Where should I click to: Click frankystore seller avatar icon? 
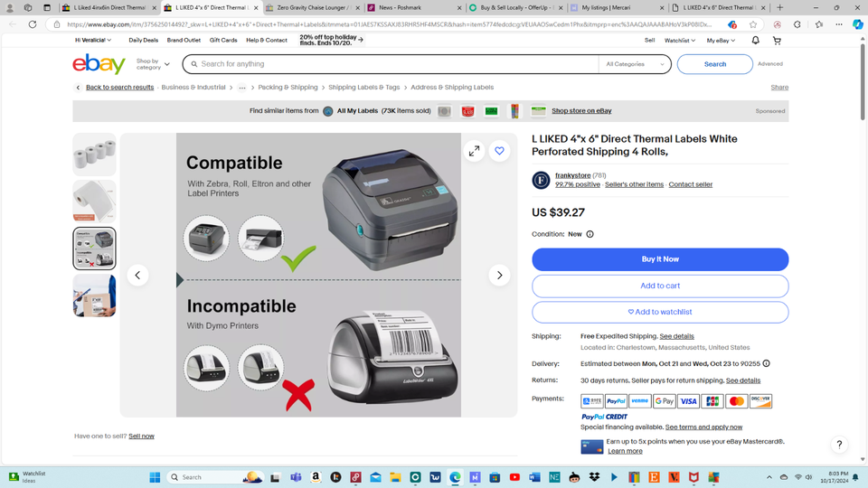pos(541,180)
